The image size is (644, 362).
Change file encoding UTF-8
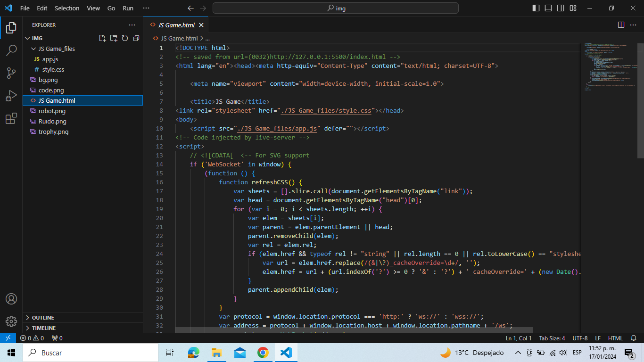pos(580,338)
